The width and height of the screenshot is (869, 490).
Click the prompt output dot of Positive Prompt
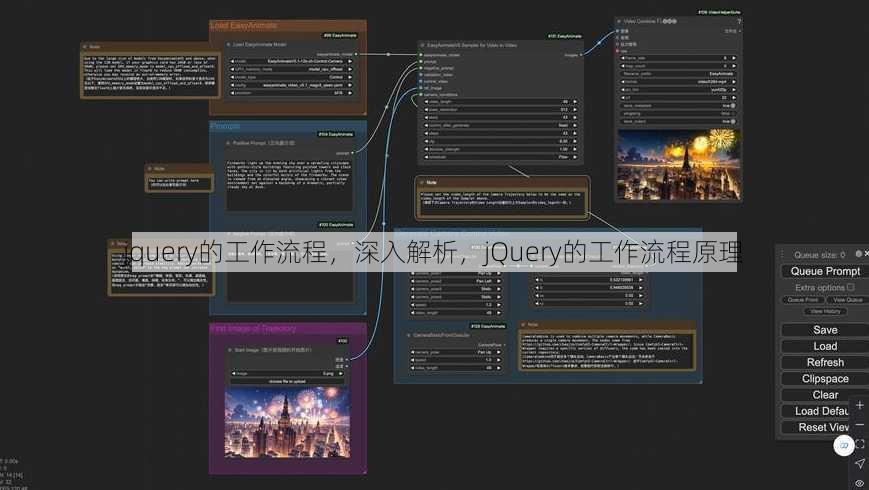[x=352, y=152]
